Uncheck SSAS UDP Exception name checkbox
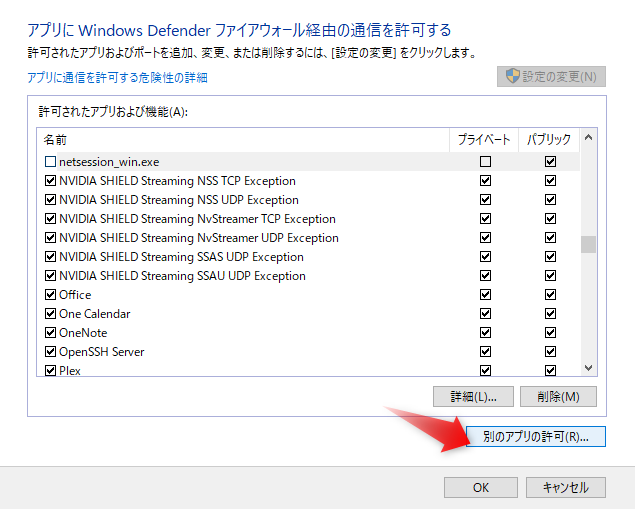635x509 pixels. coord(50,257)
